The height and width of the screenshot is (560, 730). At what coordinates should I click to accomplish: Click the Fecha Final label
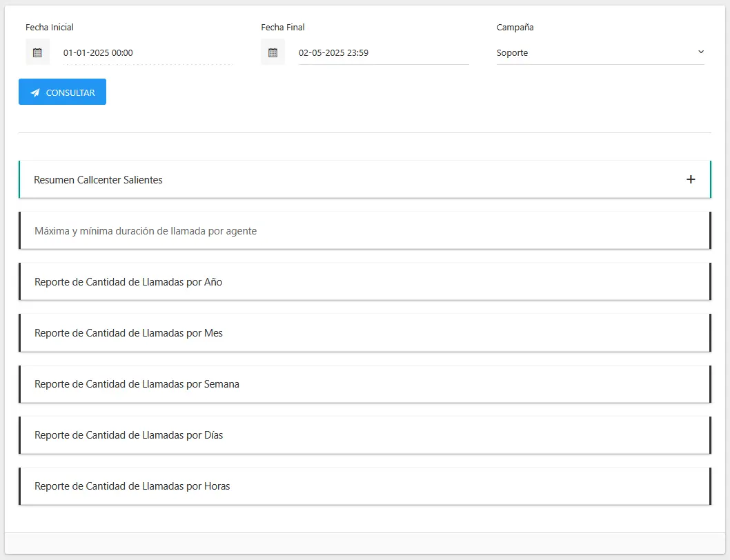[x=283, y=28]
